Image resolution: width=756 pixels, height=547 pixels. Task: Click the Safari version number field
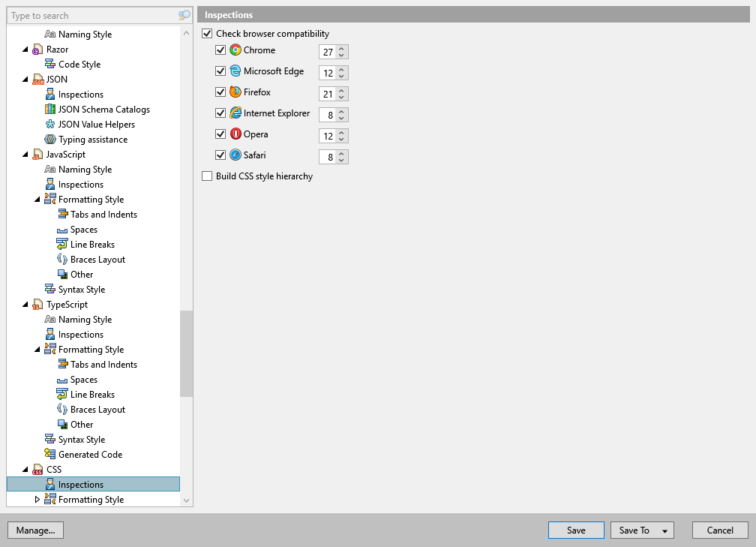pos(327,157)
